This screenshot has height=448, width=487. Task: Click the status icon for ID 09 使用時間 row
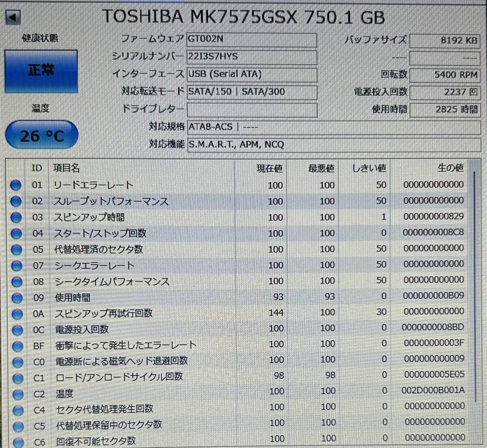[17, 298]
